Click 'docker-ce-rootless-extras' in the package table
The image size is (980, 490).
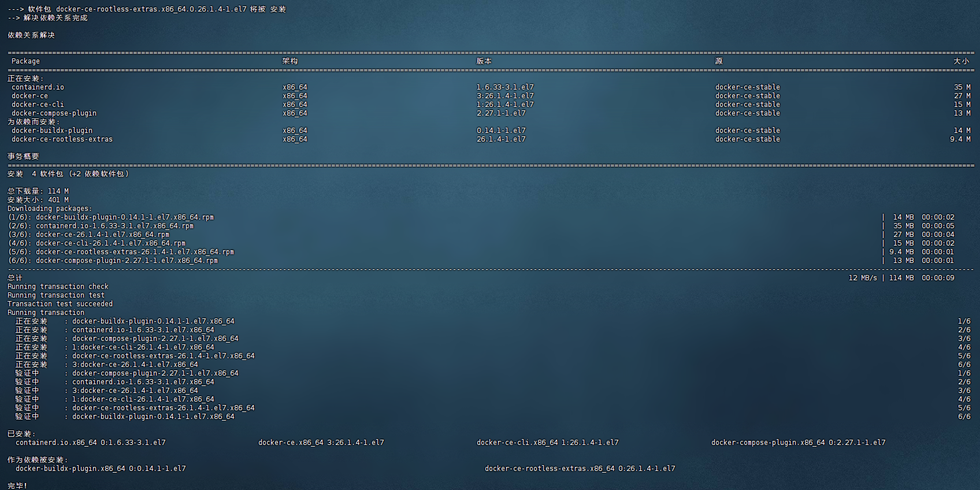[x=62, y=139]
